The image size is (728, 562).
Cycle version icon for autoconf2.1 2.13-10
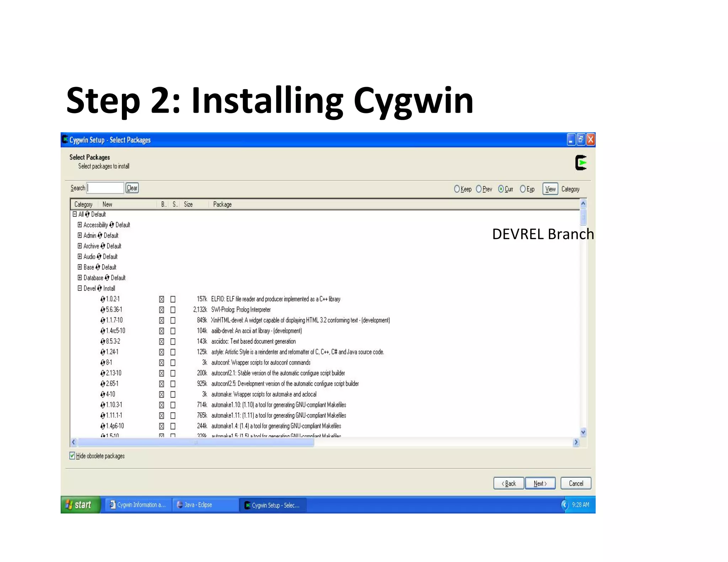tap(103, 373)
